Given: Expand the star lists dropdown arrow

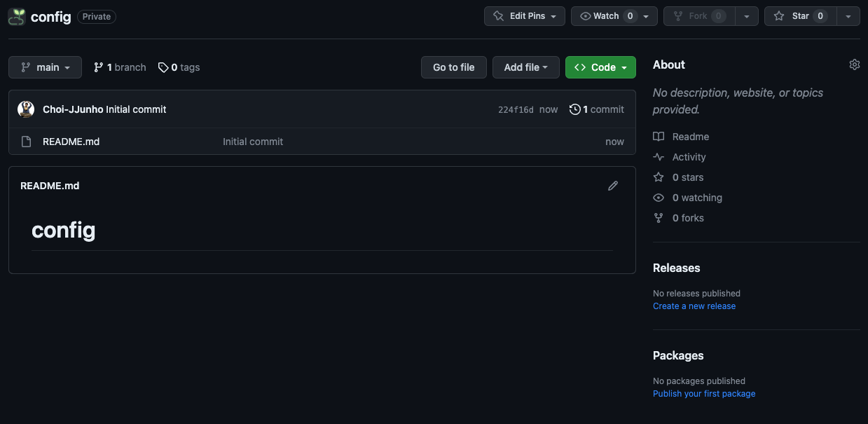Looking at the screenshot, I should pyautogui.click(x=848, y=16).
